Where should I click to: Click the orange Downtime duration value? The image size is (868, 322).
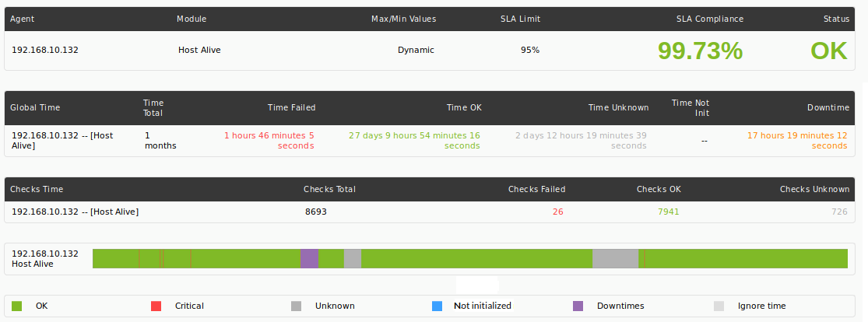pos(797,141)
